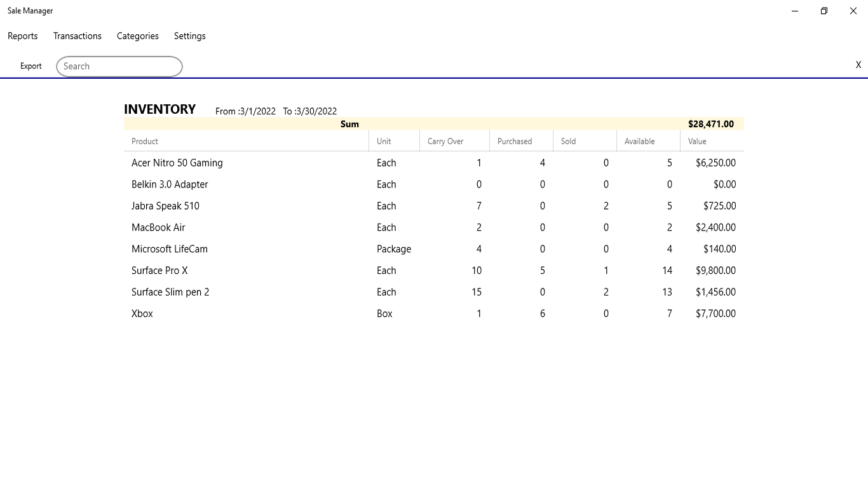Image resolution: width=868 pixels, height=488 pixels.
Task: Click the From :3/1/2022 date label
Action: pos(245,111)
